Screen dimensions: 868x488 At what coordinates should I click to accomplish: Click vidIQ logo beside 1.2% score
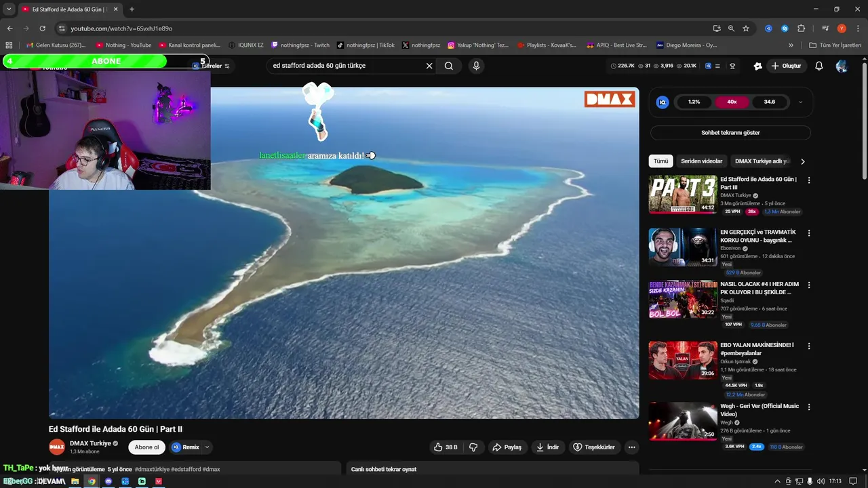tap(663, 102)
